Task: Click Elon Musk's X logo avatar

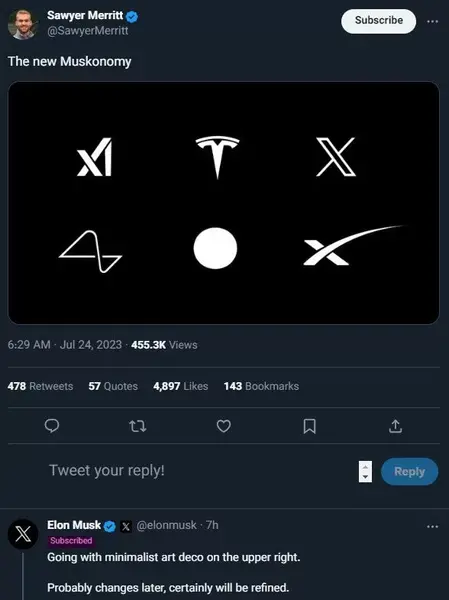Action: pos(23,534)
